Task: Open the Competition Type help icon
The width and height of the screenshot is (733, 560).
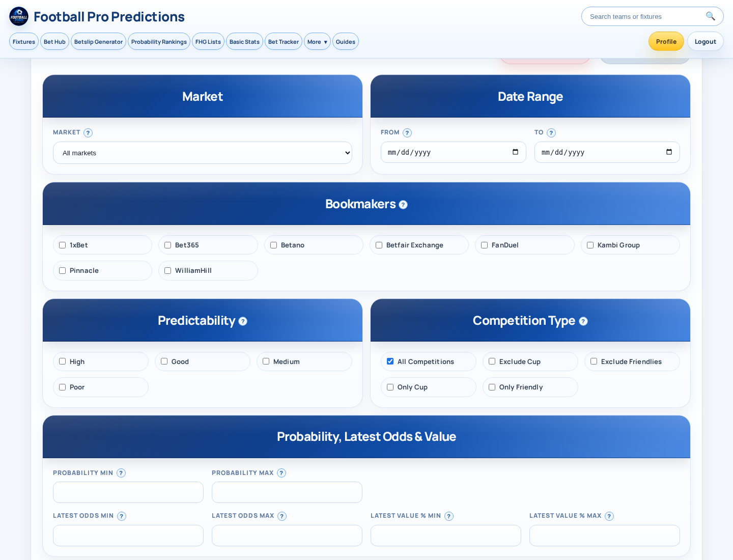Action: click(x=583, y=321)
